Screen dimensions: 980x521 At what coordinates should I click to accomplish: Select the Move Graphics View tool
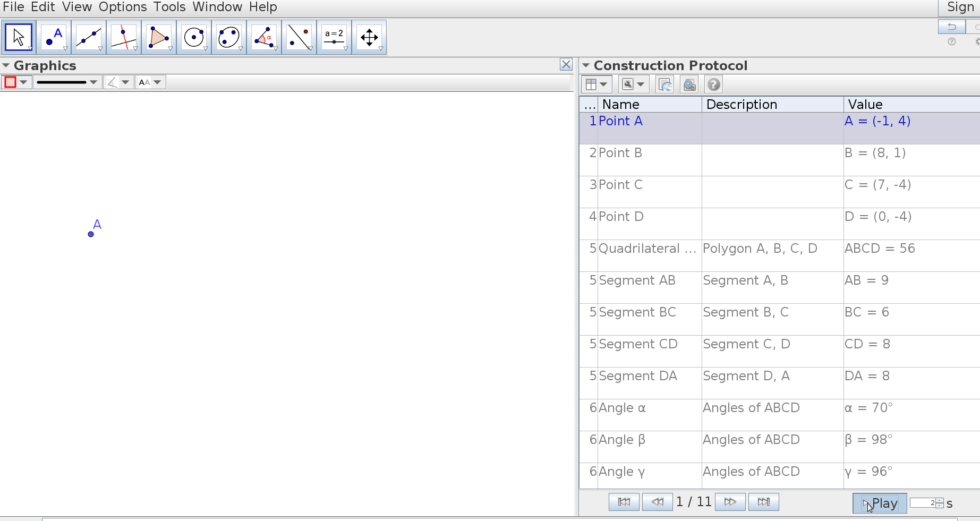pos(369,37)
